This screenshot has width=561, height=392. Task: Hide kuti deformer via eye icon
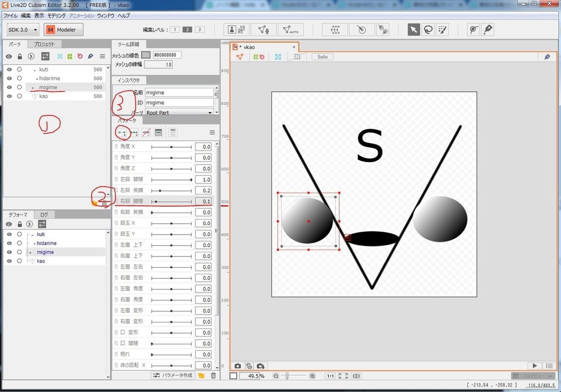(9, 234)
